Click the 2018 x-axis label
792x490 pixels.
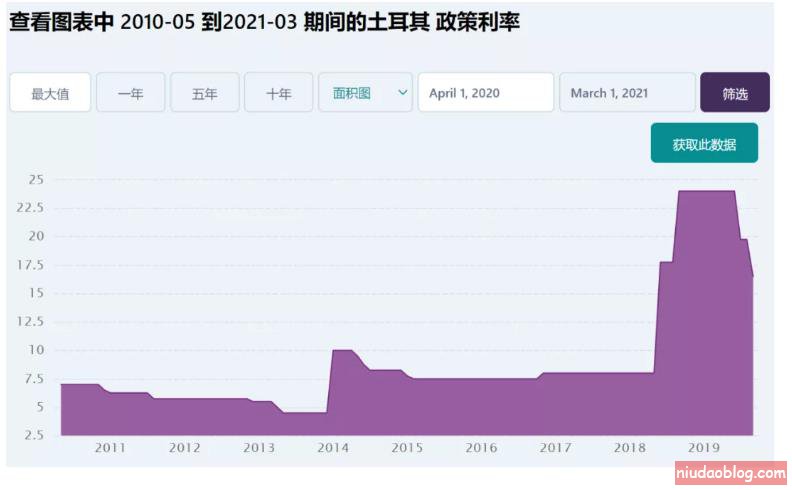pyautogui.click(x=630, y=448)
